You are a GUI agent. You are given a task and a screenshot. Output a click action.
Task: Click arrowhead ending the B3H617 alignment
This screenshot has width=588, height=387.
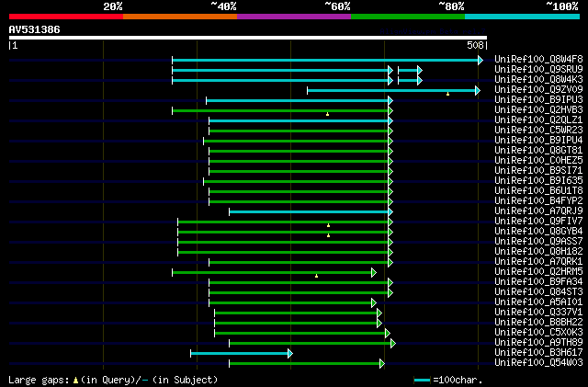[x=290, y=353]
